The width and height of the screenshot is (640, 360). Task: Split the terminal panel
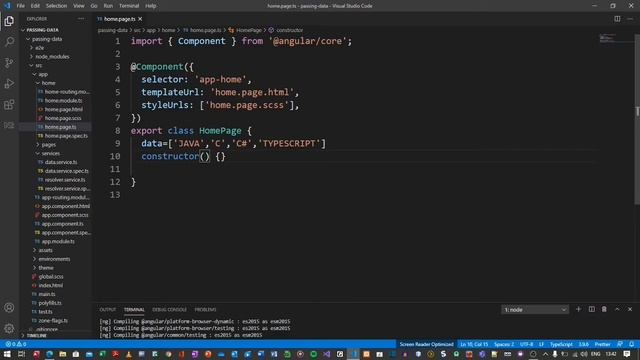tap(591, 309)
